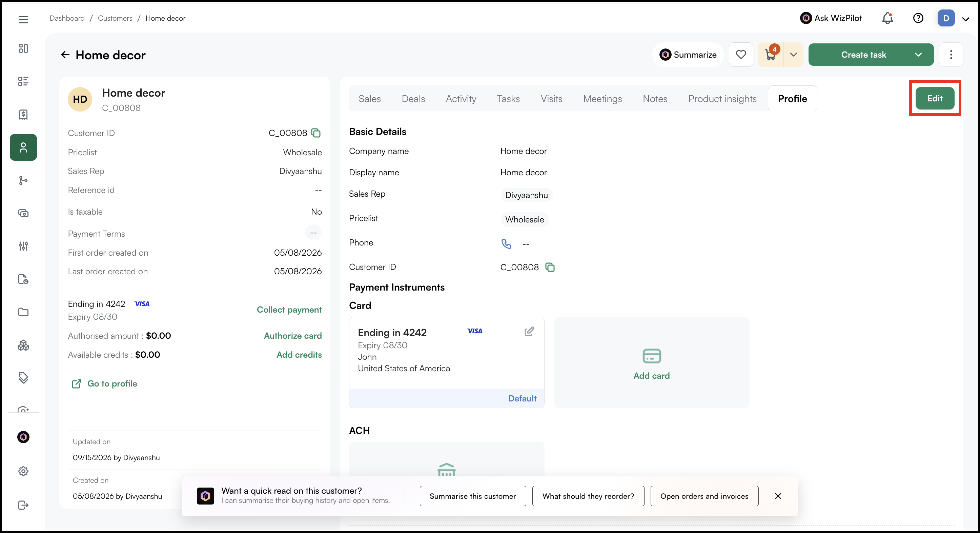Click Authorize card link
Image resolution: width=980 pixels, height=533 pixels.
pyautogui.click(x=292, y=336)
